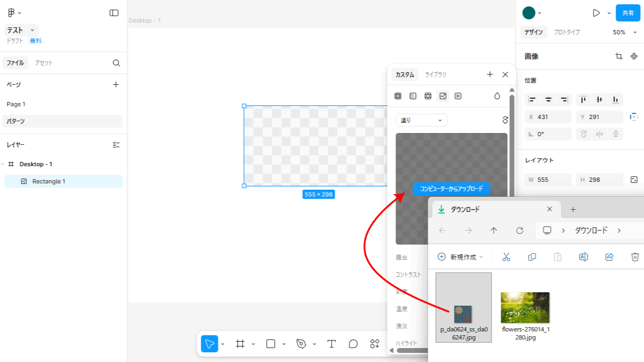Open the 塗り fill mode dropdown
644x362 pixels.
pyautogui.click(x=421, y=120)
